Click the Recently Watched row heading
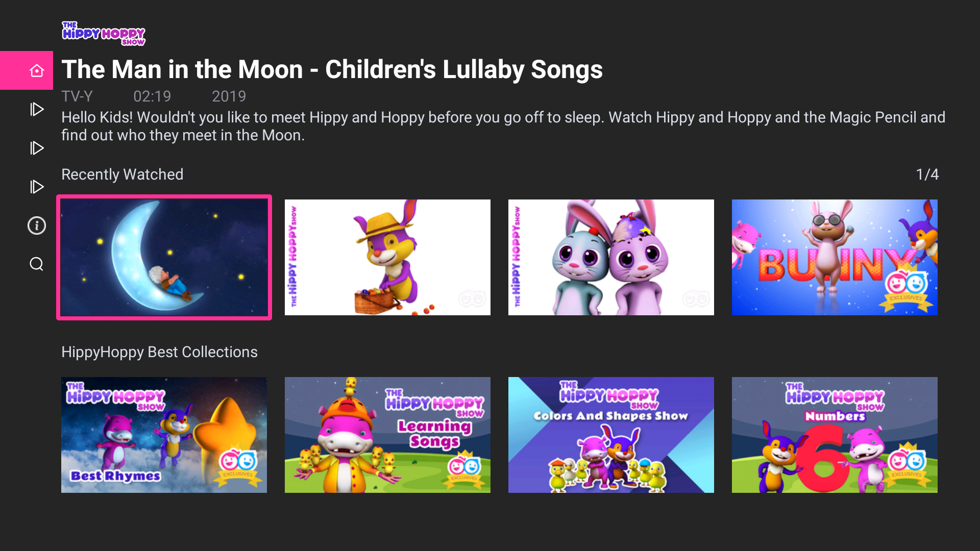Image resolution: width=980 pixels, height=551 pixels. [x=122, y=174]
